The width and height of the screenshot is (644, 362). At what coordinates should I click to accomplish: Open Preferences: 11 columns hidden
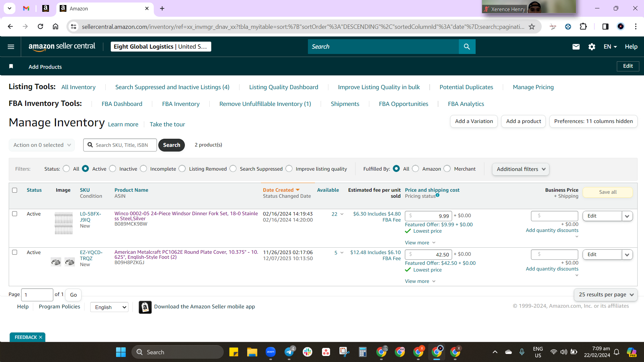pyautogui.click(x=593, y=121)
